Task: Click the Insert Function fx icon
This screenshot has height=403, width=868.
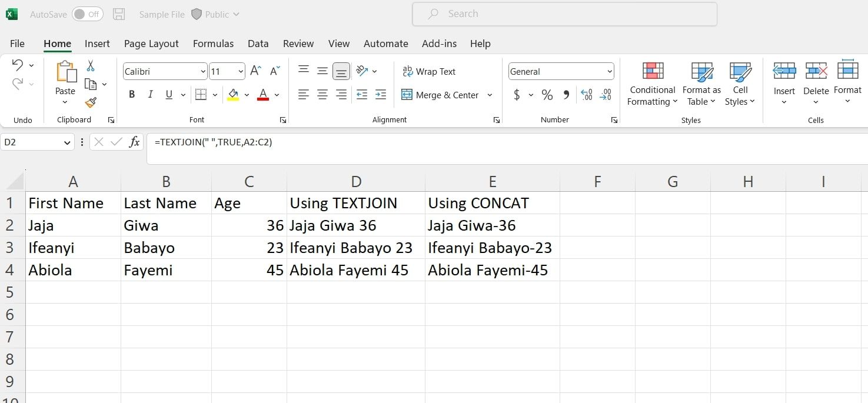Action: pyautogui.click(x=134, y=142)
